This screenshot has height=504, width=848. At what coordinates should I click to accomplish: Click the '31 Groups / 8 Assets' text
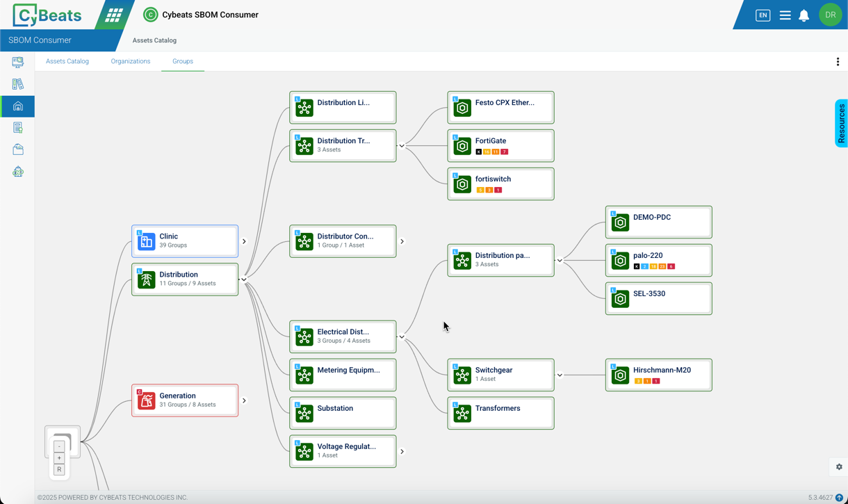188,405
